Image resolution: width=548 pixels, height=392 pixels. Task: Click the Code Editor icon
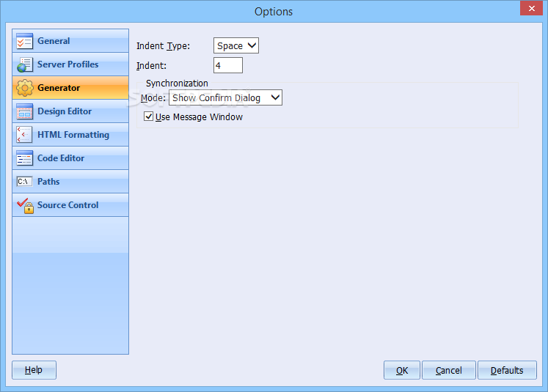click(x=24, y=158)
